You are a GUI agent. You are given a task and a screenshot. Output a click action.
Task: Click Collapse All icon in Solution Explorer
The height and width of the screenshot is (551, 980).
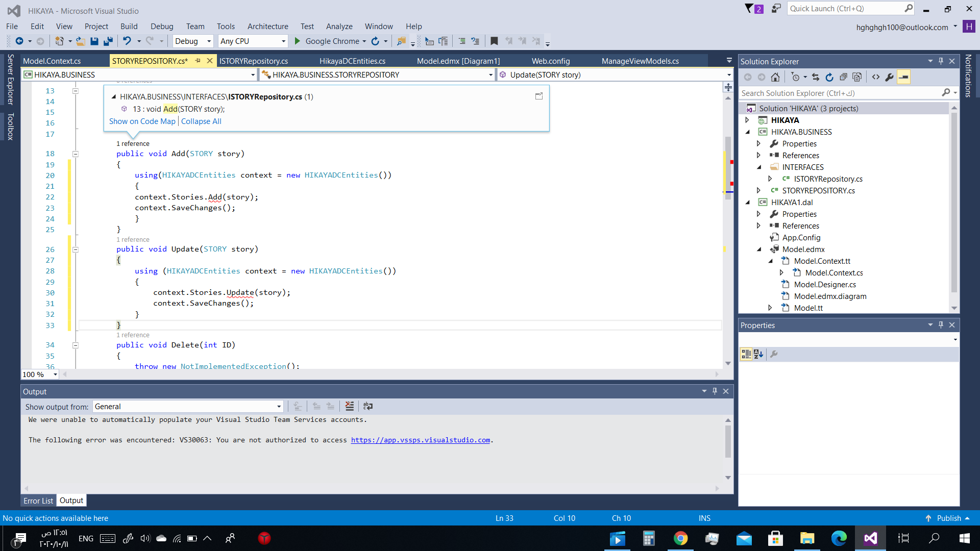click(843, 77)
